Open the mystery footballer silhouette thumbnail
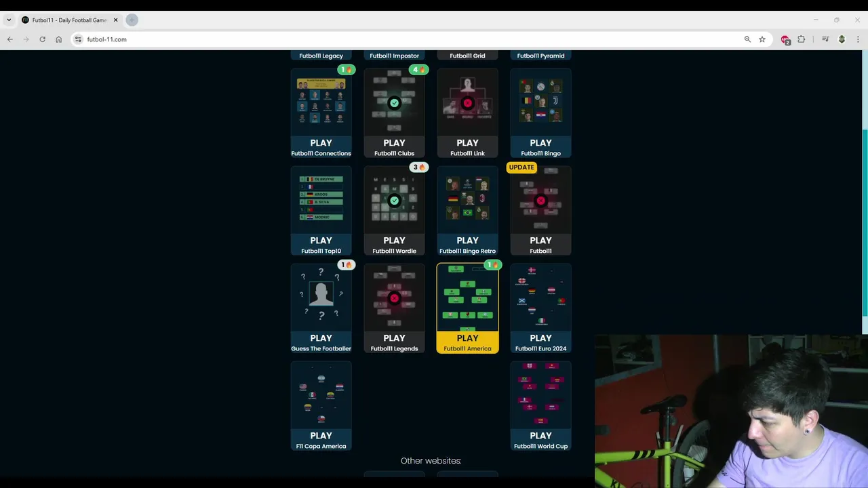This screenshot has width=868, height=488. (321, 296)
